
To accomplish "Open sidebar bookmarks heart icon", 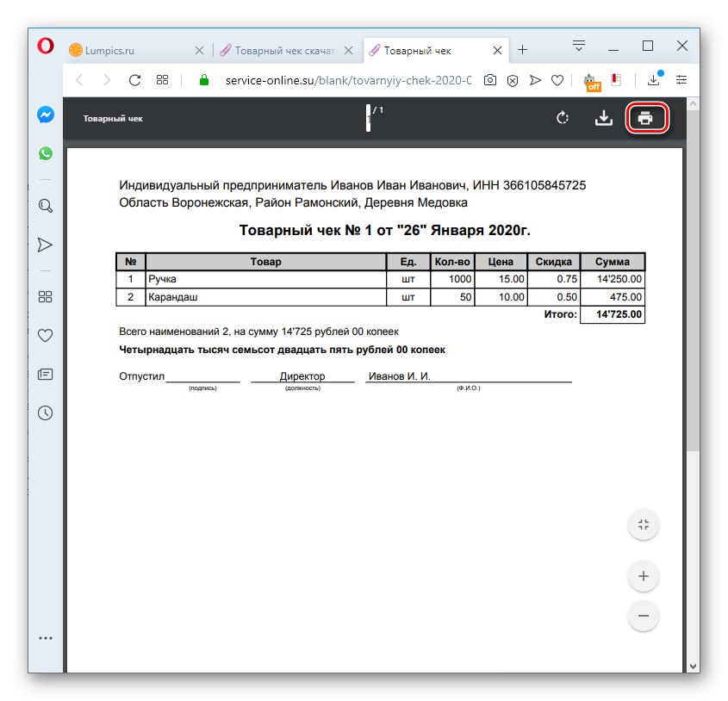I will tap(45, 335).
